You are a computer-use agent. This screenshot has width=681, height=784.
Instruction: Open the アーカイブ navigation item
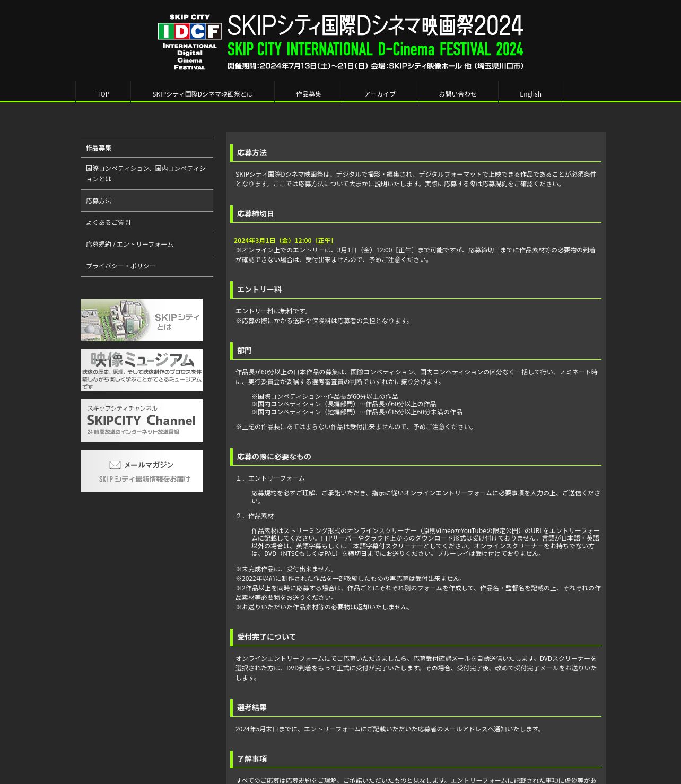click(x=380, y=94)
